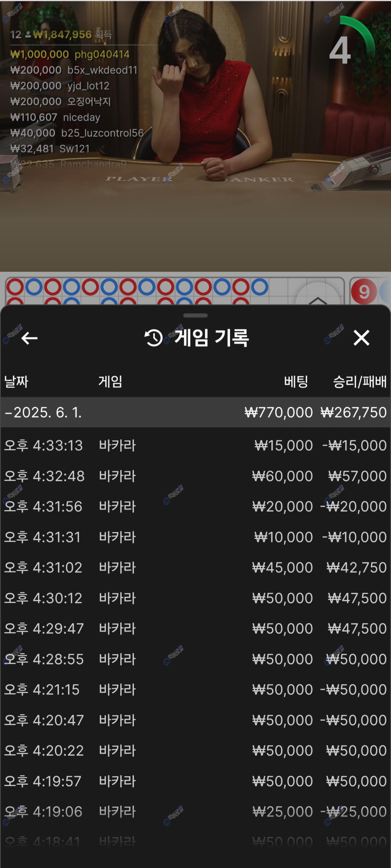
Task: Click the last blue circle in roadmap top row
Action: point(259,287)
